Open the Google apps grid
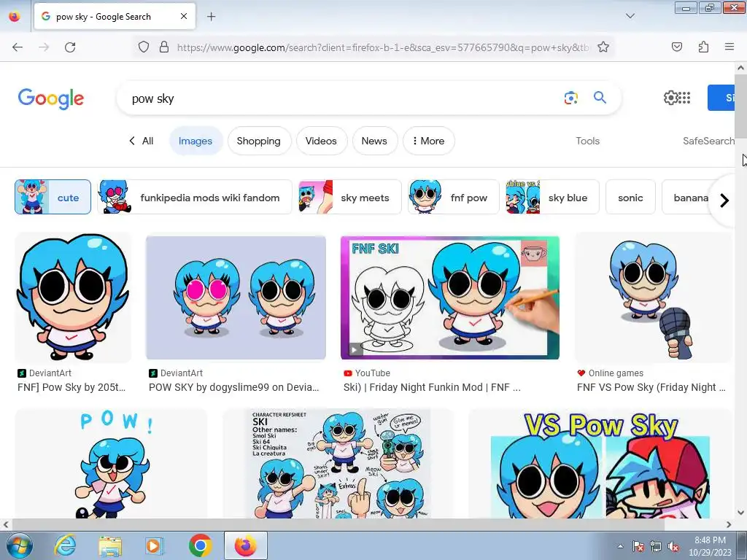Image resolution: width=747 pixels, height=560 pixels. coord(684,98)
